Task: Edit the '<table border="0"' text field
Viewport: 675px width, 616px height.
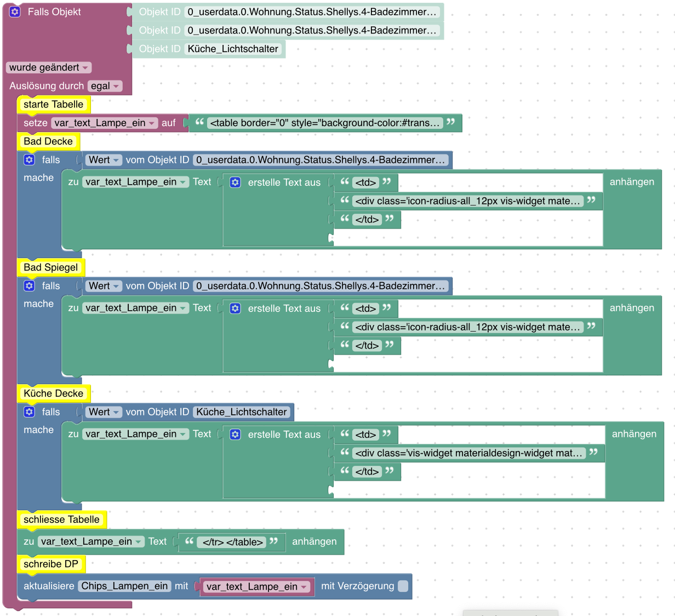Action: click(325, 123)
